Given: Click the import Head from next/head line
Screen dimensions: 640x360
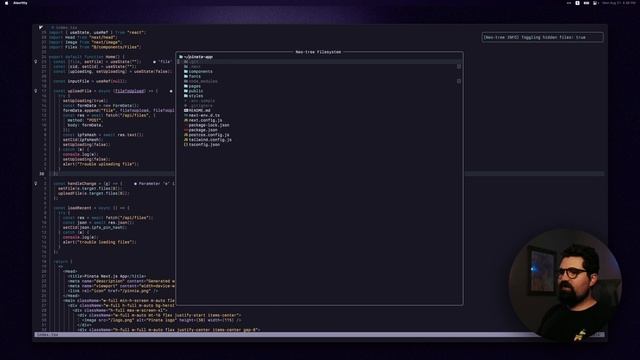Looking at the screenshot, I should (83, 37).
